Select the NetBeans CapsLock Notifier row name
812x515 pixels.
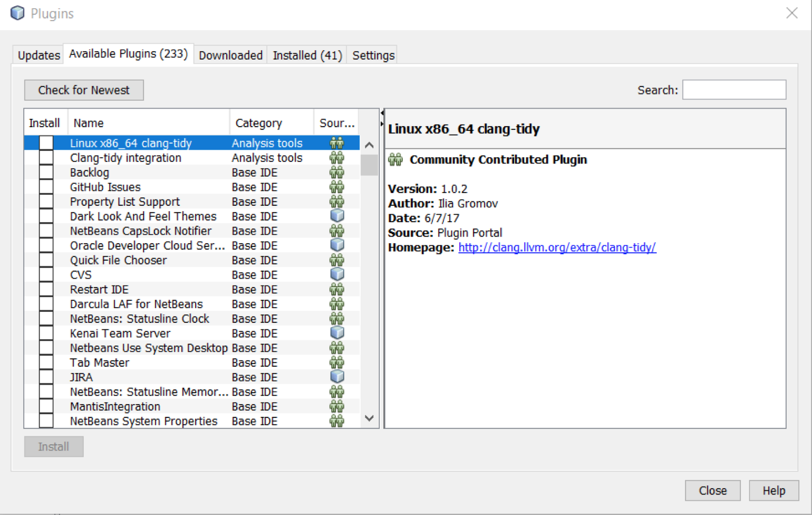point(141,231)
